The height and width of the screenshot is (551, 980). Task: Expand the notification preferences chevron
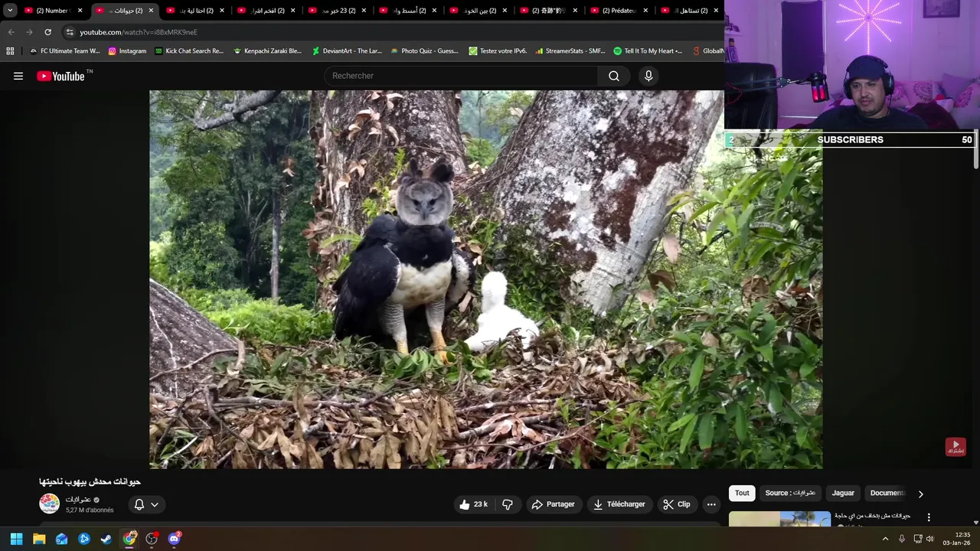tap(155, 504)
